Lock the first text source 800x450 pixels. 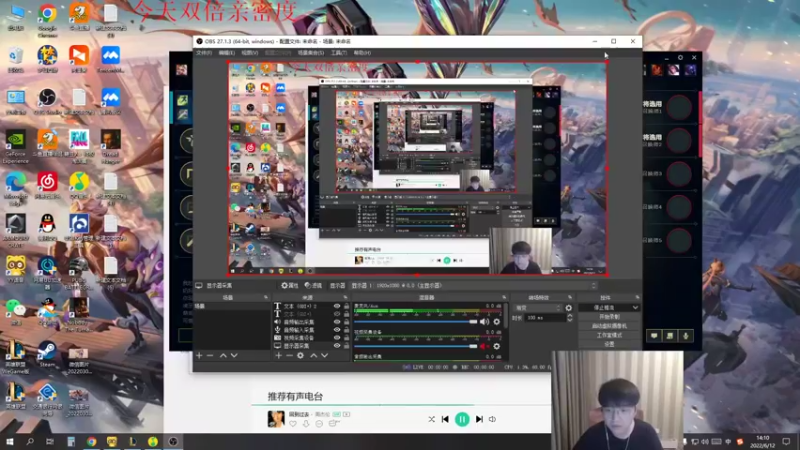pyautogui.click(x=346, y=306)
